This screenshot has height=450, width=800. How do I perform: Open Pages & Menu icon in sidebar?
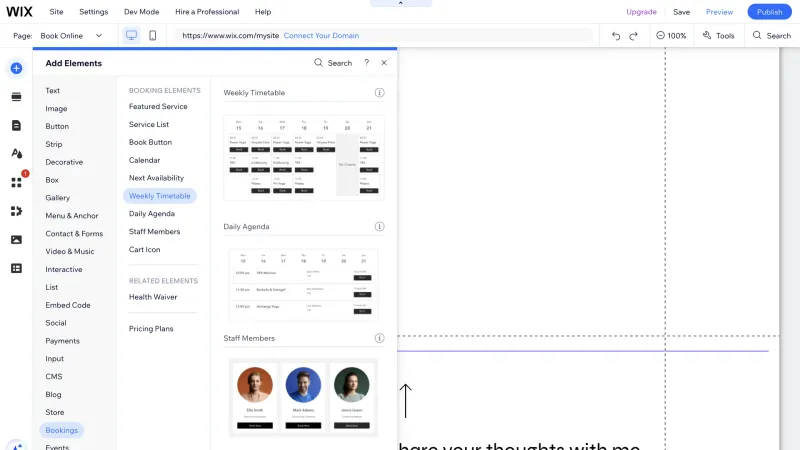click(16, 125)
